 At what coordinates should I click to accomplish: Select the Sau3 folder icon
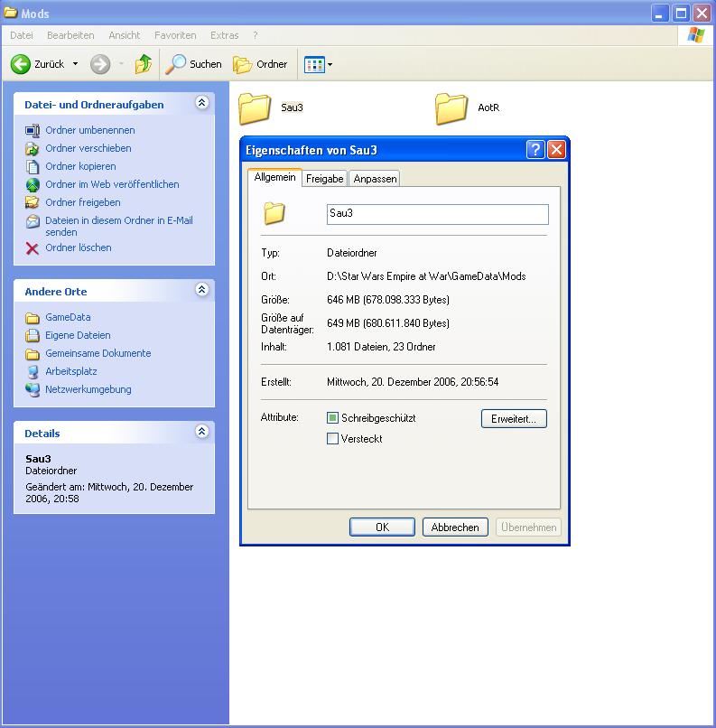tap(255, 108)
